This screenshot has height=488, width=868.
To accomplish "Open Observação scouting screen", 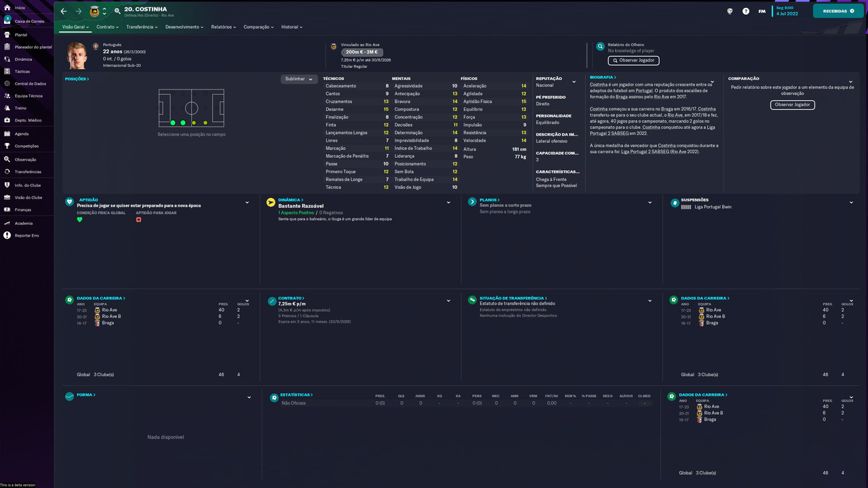I will (x=26, y=159).
